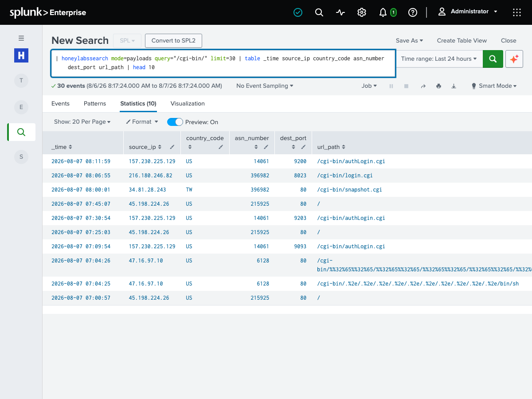532x399 pixels.
Task: Click the 30 events summary text
Action: tap(137, 86)
